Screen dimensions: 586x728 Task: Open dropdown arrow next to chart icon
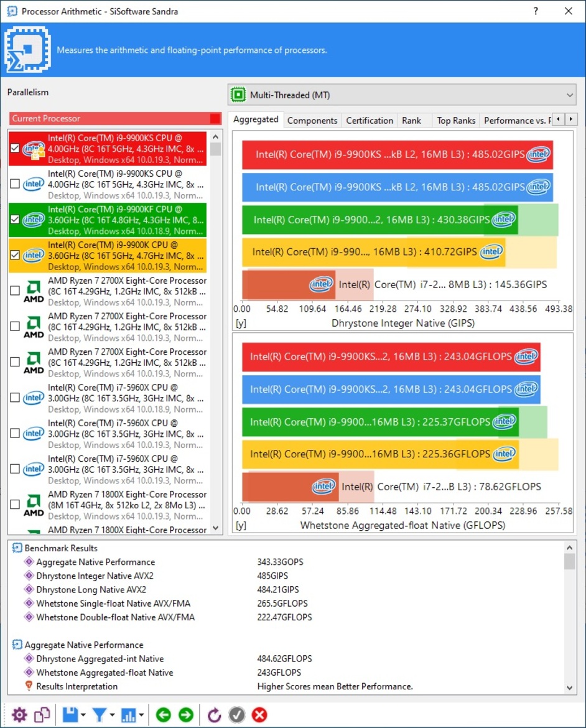(141, 715)
